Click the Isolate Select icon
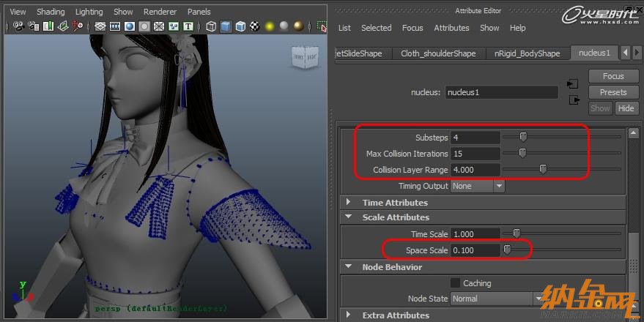 click(322, 26)
